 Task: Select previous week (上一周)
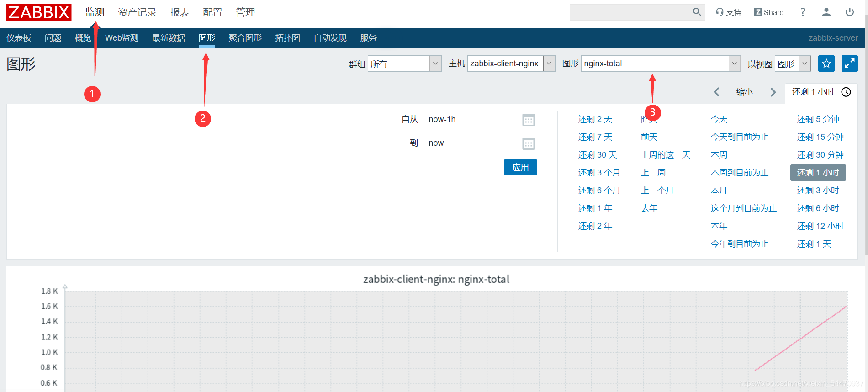pos(653,173)
